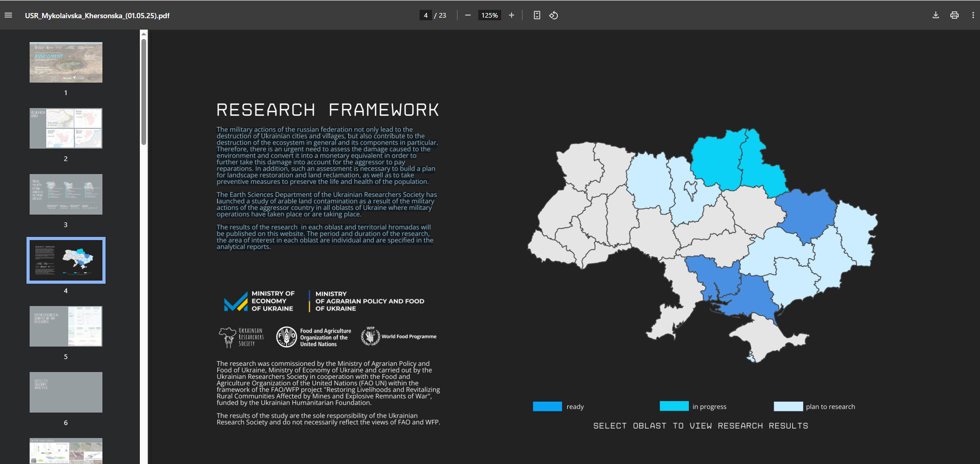Click the World Food Programme emblem

[371, 336]
